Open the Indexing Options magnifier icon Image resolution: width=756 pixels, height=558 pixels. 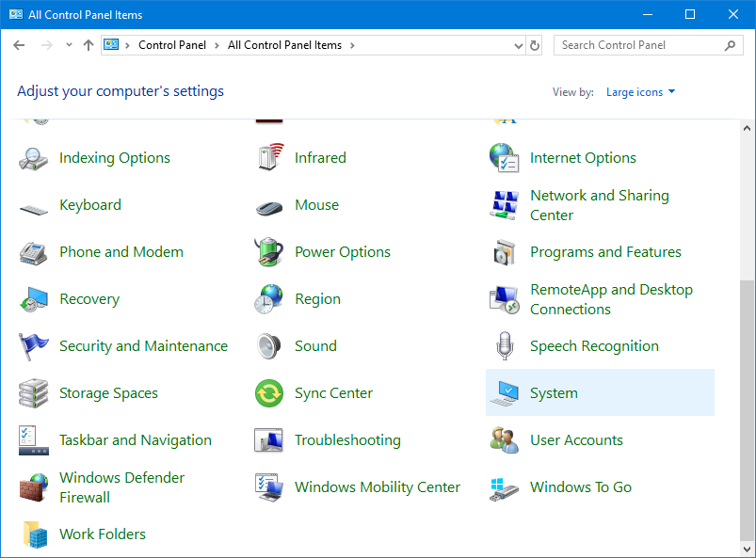[x=33, y=158]
